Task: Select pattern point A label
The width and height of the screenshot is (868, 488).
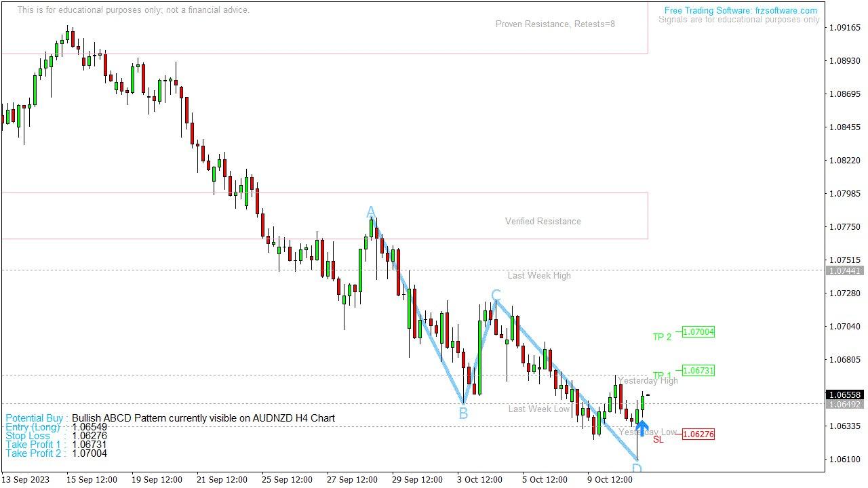Action: click(x=371, y=213)
